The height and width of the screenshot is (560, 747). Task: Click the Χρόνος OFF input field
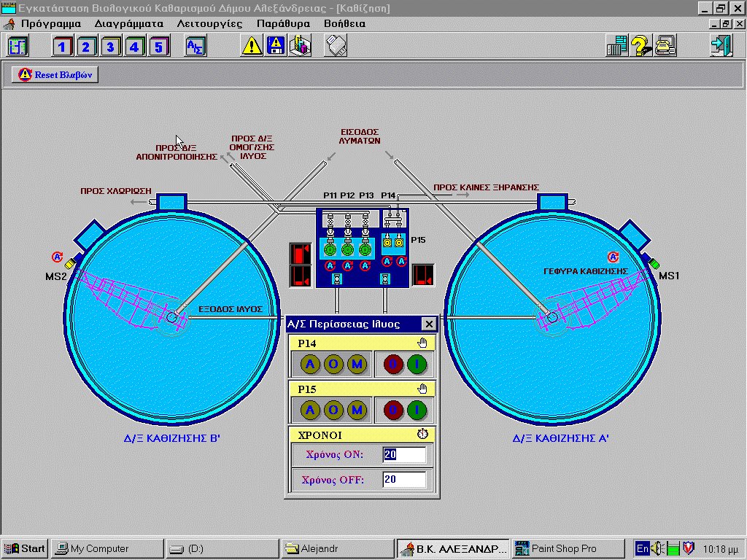(404, 480)
